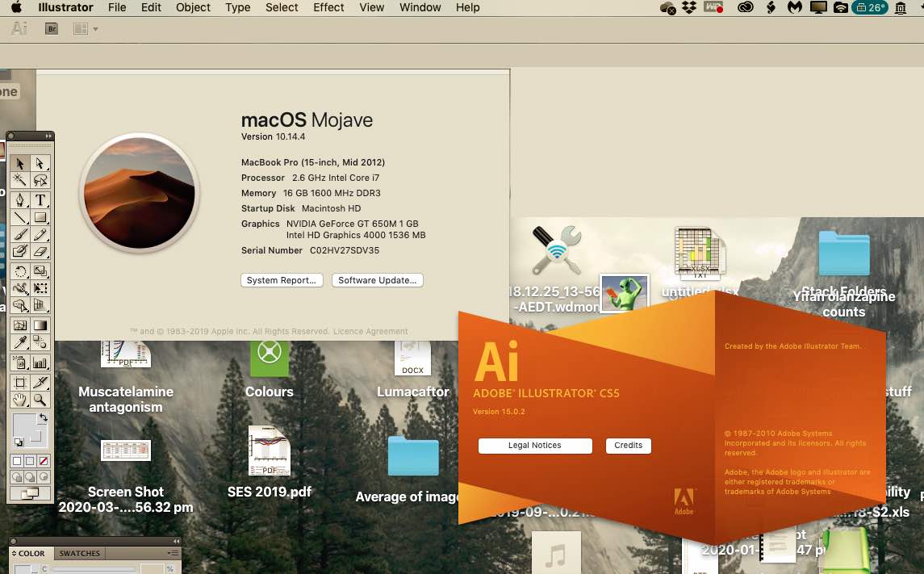This screenshot has width=924, height=574.
Task: Click the Fill color box in Tools panel
Action: pos(24,425)
